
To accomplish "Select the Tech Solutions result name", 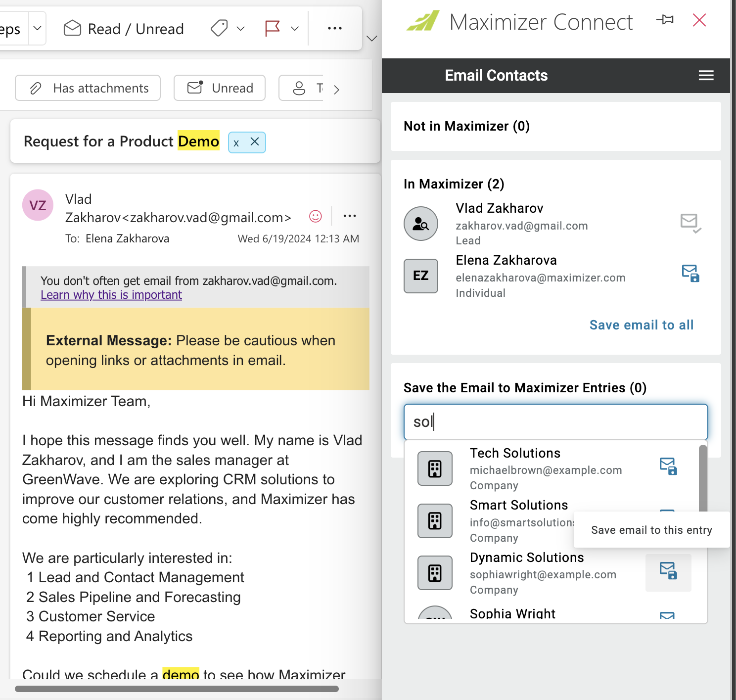I will (x=515, y=453).
